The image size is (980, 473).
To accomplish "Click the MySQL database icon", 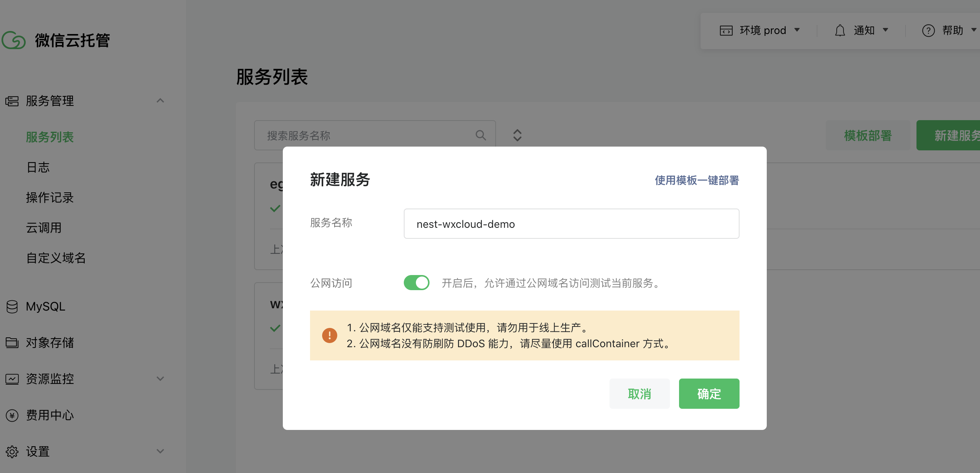I will tap(12, 306).
